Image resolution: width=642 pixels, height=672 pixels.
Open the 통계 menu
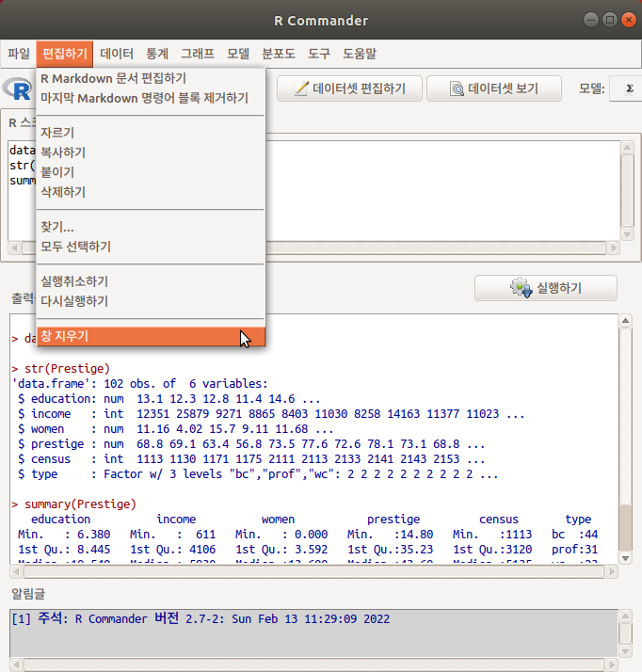tap(157, 54)
